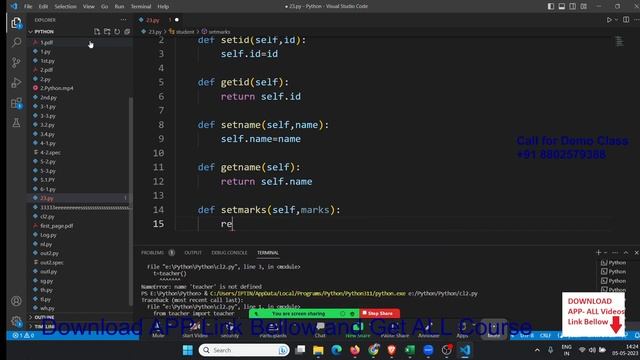640x360 pixels.
Task: Refresh the Explorer file list
Action: coord(117,31)
